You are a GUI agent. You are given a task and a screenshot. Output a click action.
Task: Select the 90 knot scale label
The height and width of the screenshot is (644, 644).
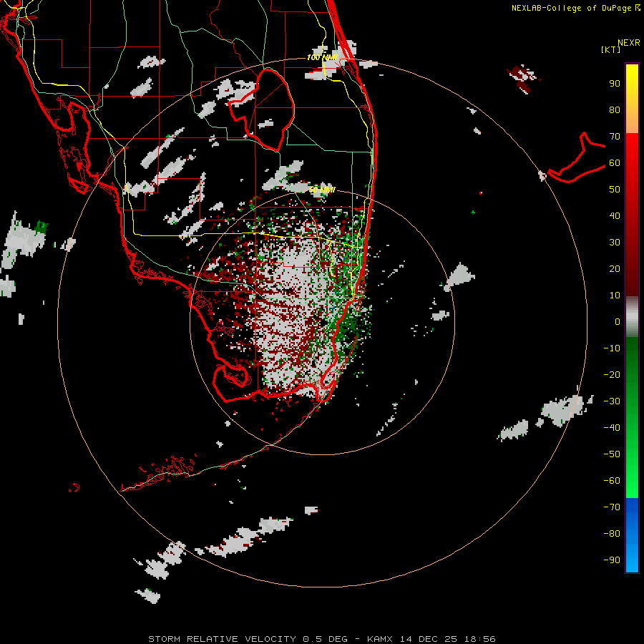(x=615, y=84)
